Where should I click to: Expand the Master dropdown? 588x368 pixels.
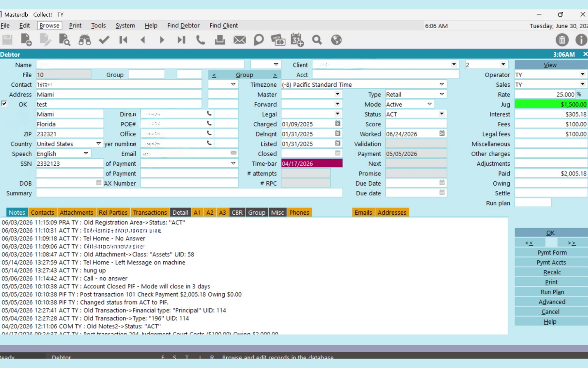pyautogui.click(x=338, y=94)
